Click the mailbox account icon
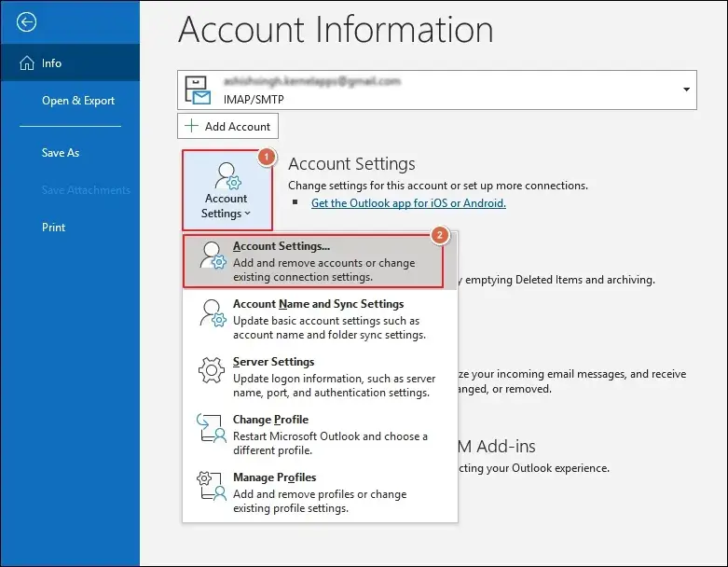The height and width of the screenshot is (567, 728). click(x=198, y=90)
